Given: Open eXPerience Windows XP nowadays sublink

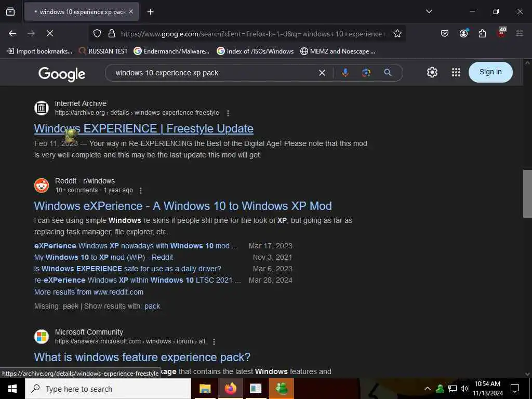Looking at the screenshot, I should coord(136,246).
